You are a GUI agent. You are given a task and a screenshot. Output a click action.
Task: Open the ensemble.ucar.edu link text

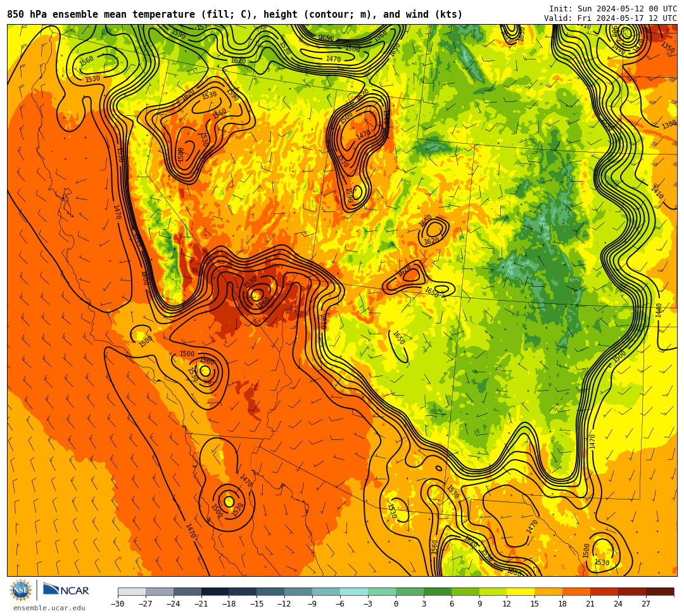tap(49, 608)
